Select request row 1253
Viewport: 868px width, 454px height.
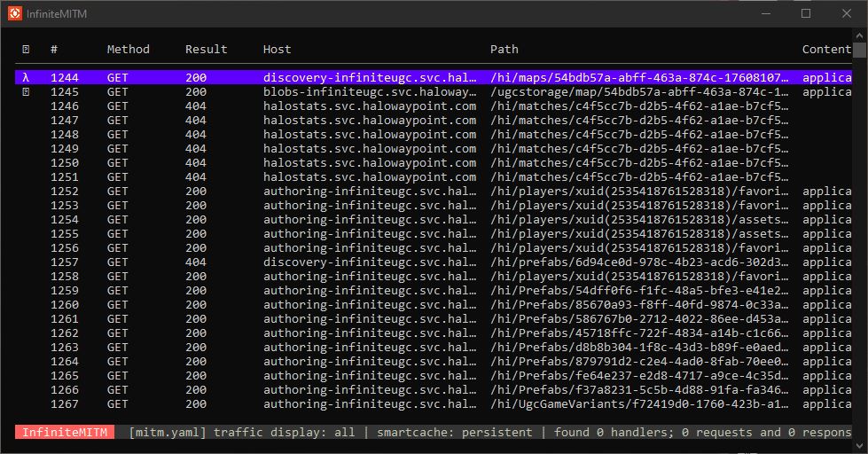pos(434,206)
